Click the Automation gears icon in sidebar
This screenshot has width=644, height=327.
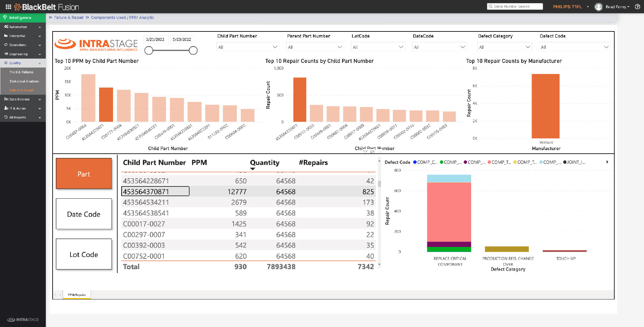tap(6, 27)
